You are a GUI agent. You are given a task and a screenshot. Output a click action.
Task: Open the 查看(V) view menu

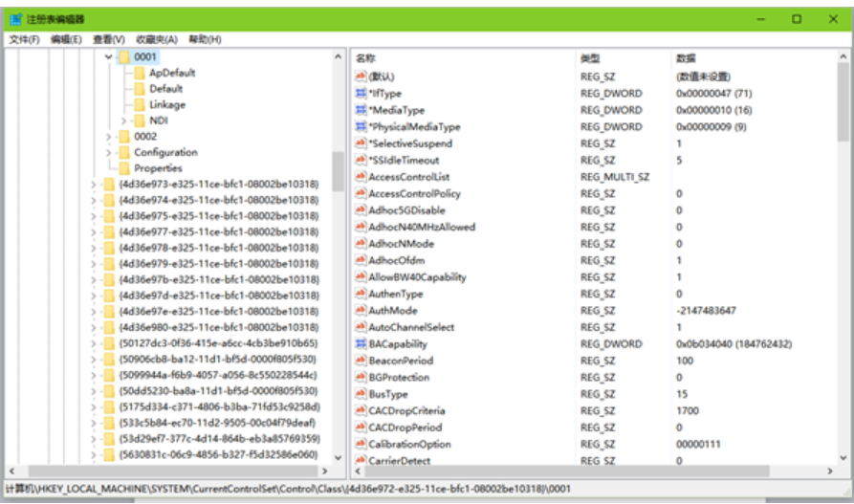(x=108, y=39)
